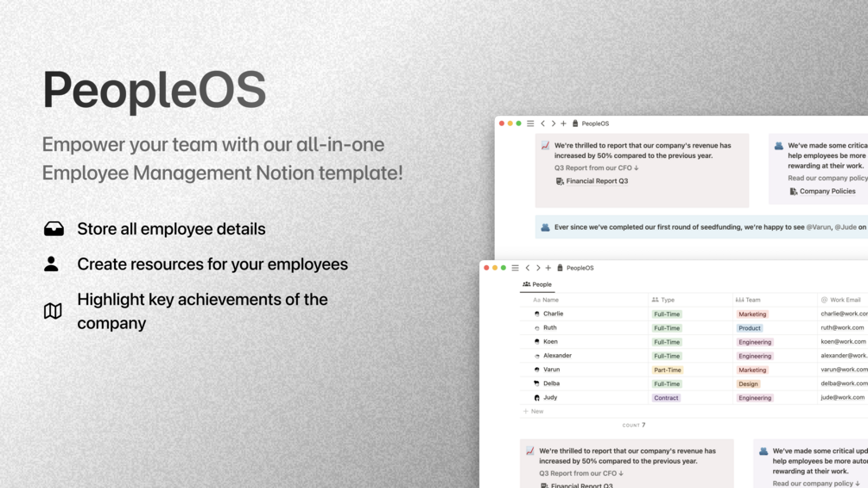
Task: Open Charlie's employee record
Action: point(553,314)
